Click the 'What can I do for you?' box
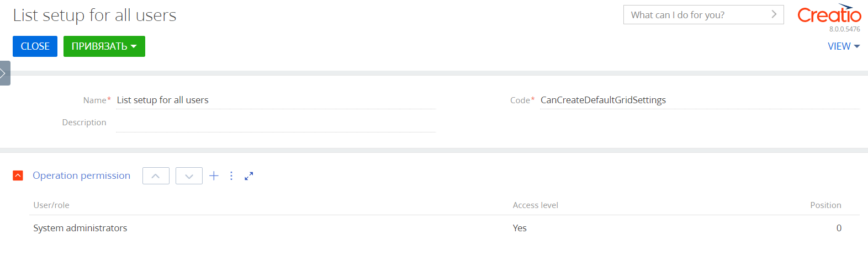 coord(703,15)
